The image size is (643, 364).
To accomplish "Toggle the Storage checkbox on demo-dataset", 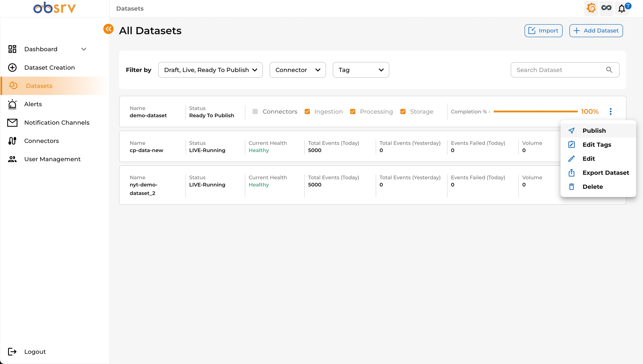I will coord(403,112).
